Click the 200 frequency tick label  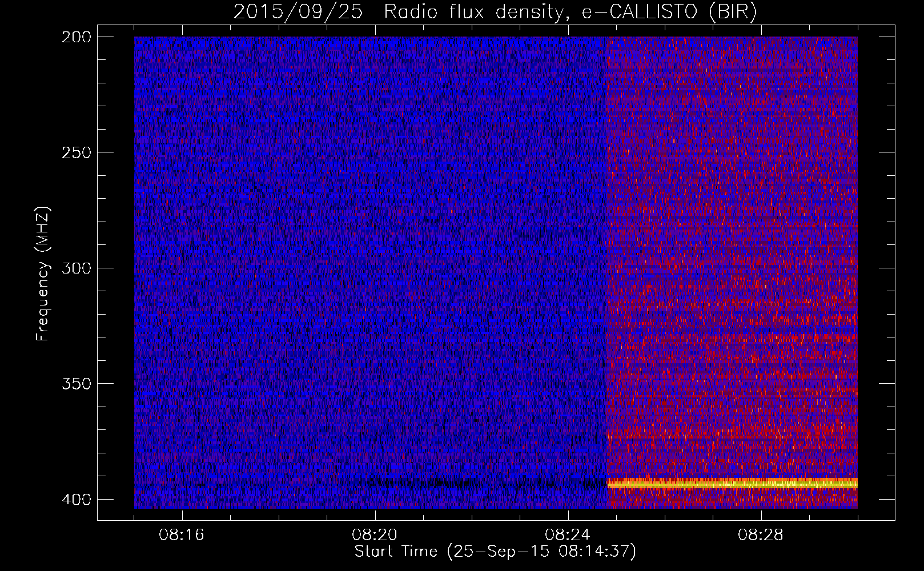76,37
